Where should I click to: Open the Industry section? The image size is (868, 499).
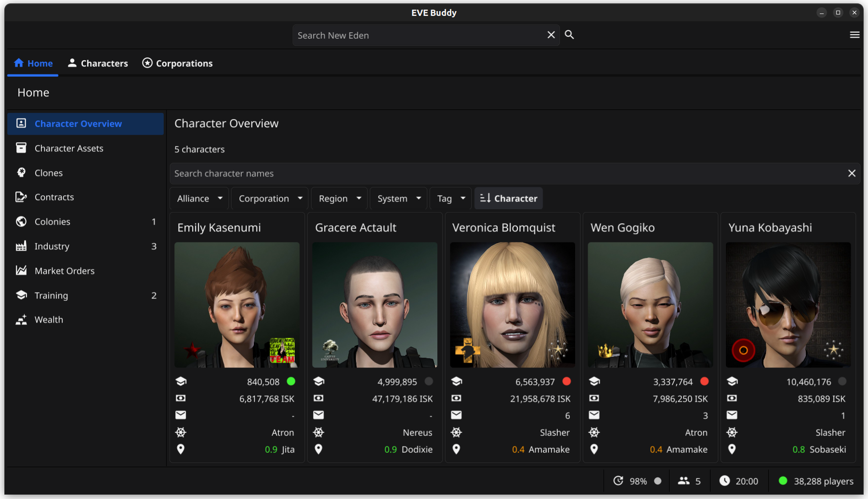[x=52, y=246]
